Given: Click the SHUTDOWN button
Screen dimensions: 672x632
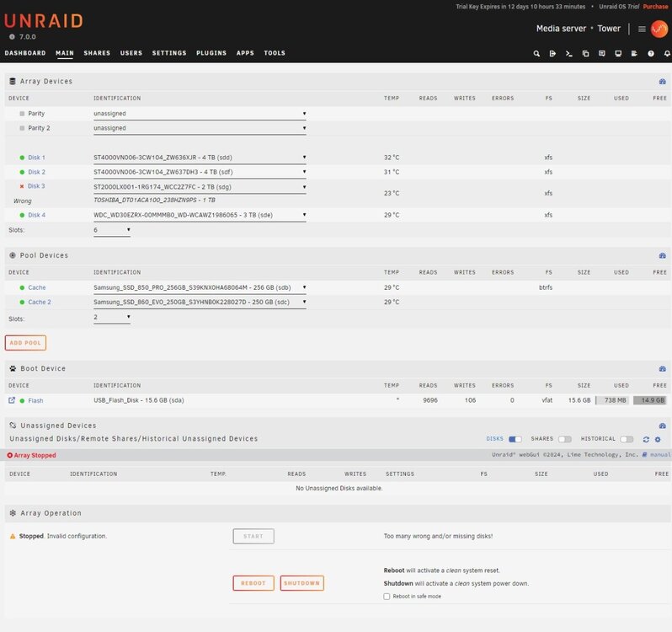Looking at the screenshot, I should [301, 583].
